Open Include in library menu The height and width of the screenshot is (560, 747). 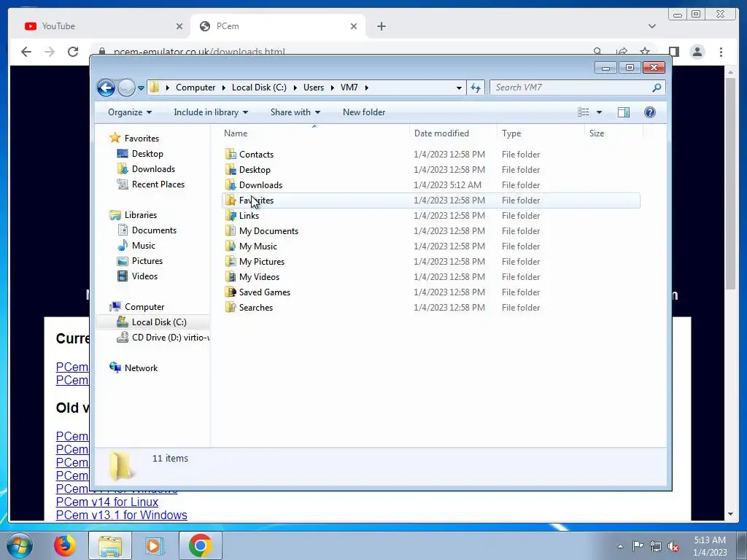[x=211, y=112]
